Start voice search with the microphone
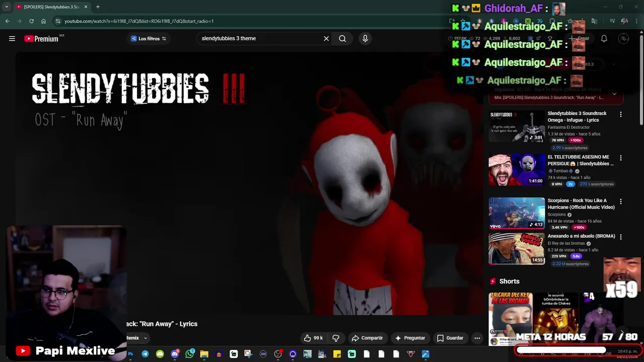The width and height of the screenshot is (644, 362). [365, 39]
